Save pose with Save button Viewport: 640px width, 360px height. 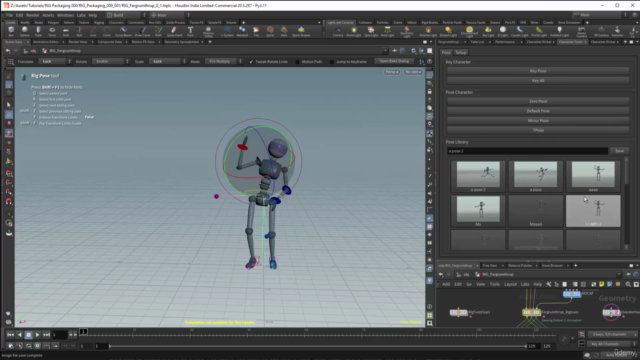tap(619, 151)
